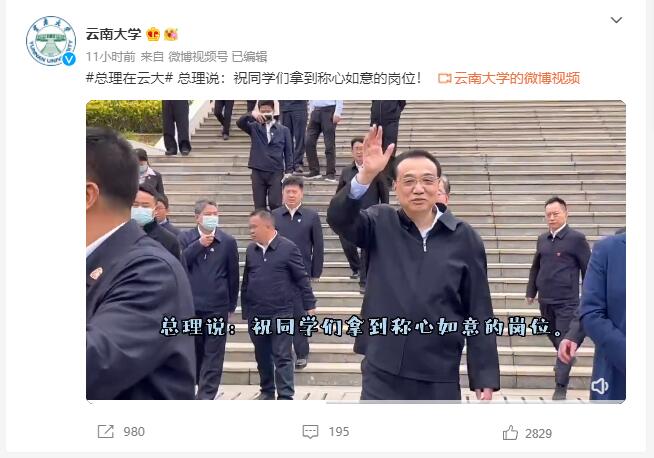Open the #总理在云大# hashtag topic
Image resolution: width=654 pixels, height=458 pixels.
coord(129,78)
